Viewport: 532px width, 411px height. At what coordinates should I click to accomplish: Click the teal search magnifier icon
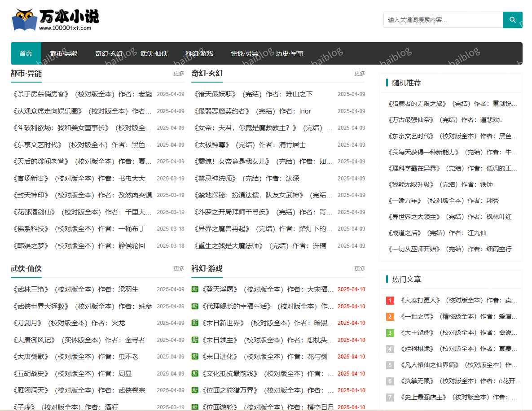coord(512,20)
